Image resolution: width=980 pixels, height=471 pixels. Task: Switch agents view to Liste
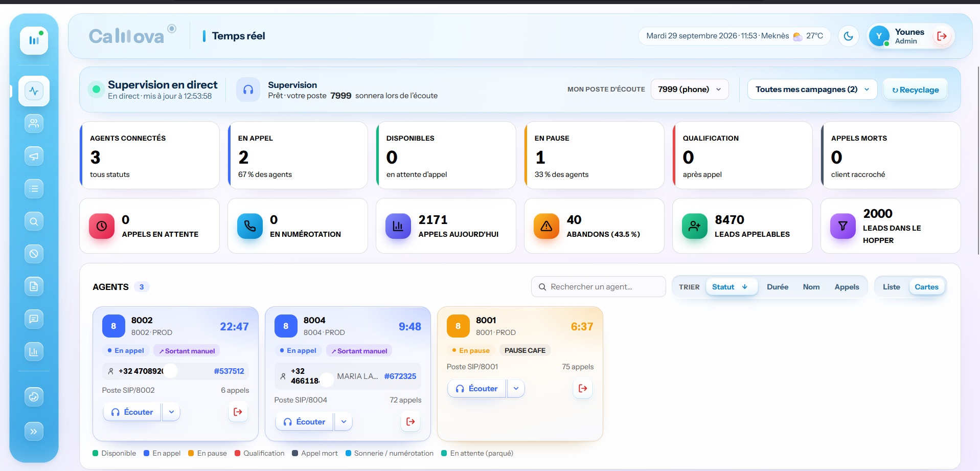[x=891, y=287]
